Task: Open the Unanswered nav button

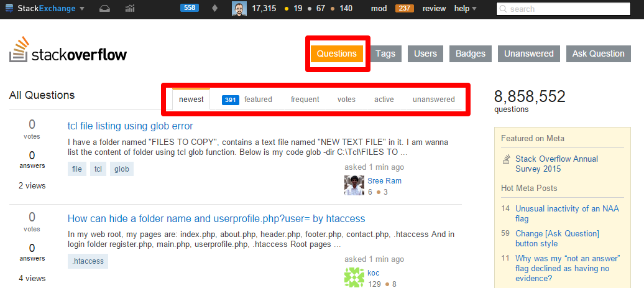Action: click(x=529, y=54)
